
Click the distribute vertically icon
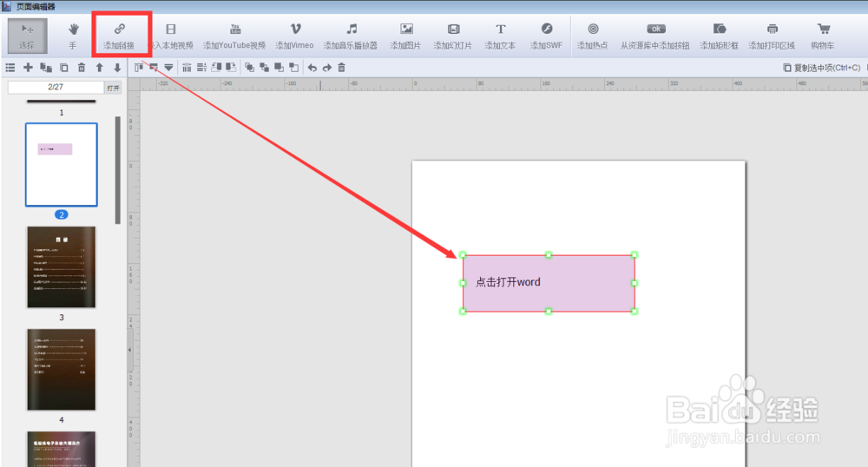201,68
